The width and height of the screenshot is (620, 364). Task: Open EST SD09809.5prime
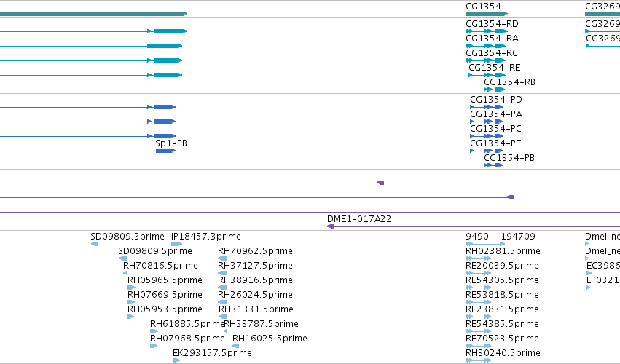155,251
